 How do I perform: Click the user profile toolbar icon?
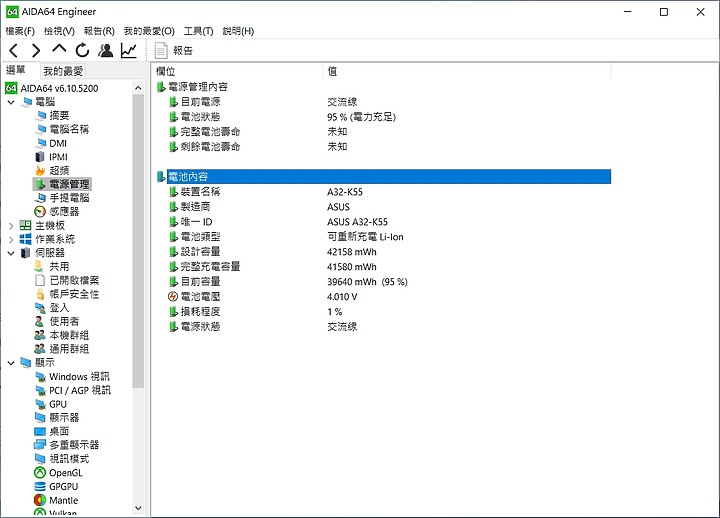coord(106,50)
